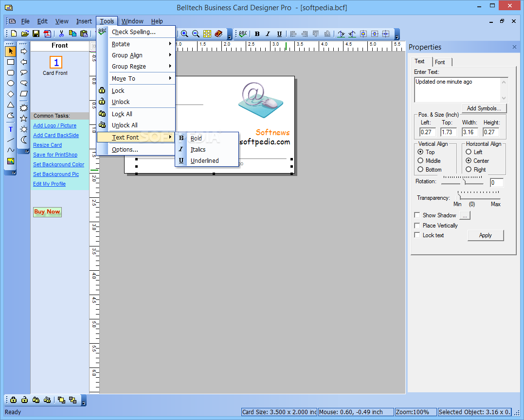524x420 pixels.
Task: Enable the Lock text checkbox
Action: (417, 235)
